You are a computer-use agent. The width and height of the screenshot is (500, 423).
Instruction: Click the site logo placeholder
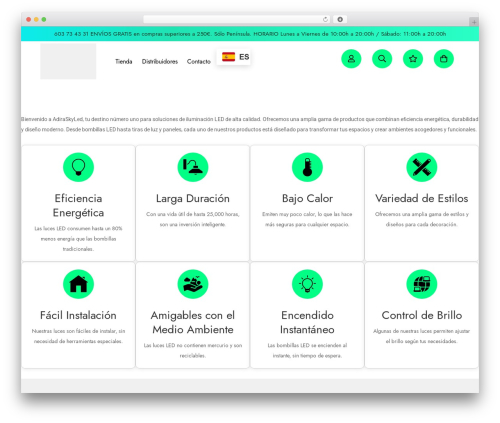[68, 61]
